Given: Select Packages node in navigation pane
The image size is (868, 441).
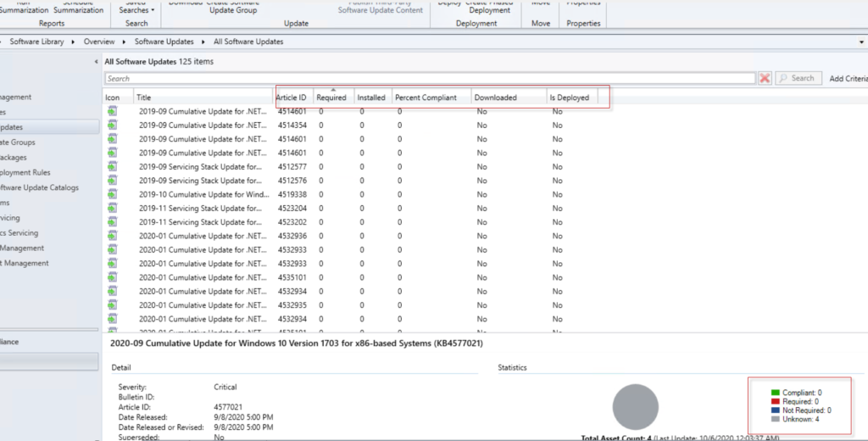Looking at the screenshot, I should pyautogui.click(x=14, y=158).
